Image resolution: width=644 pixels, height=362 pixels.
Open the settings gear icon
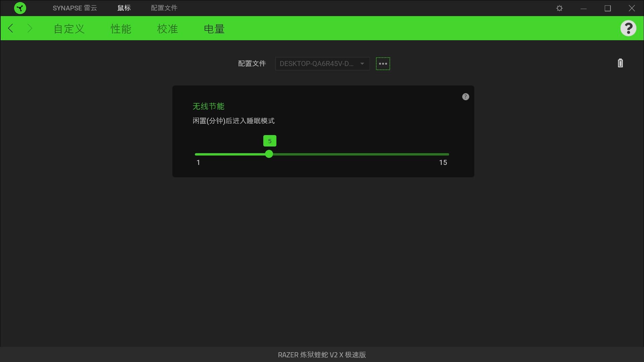point(559,8)
